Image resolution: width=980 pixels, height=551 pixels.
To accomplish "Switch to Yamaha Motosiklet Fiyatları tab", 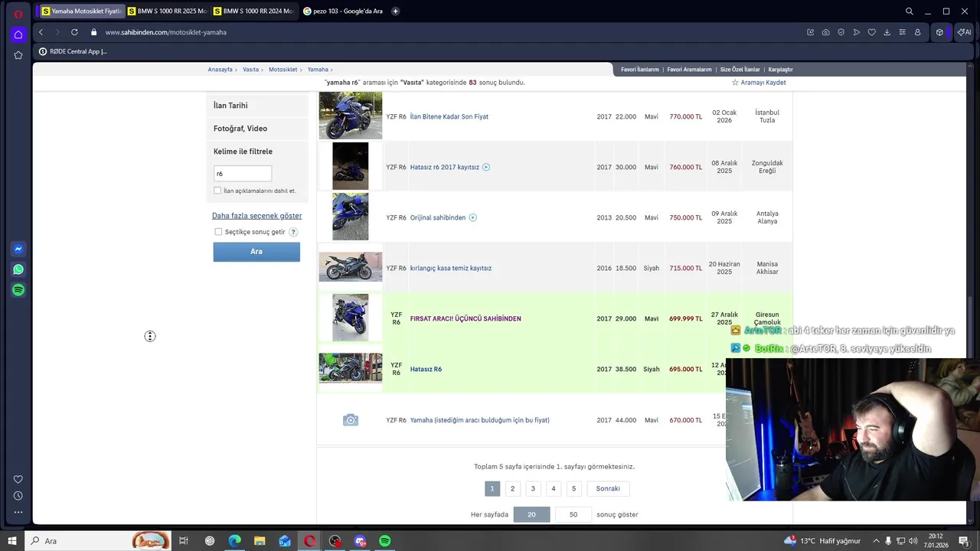I will (x=82, y=11).
